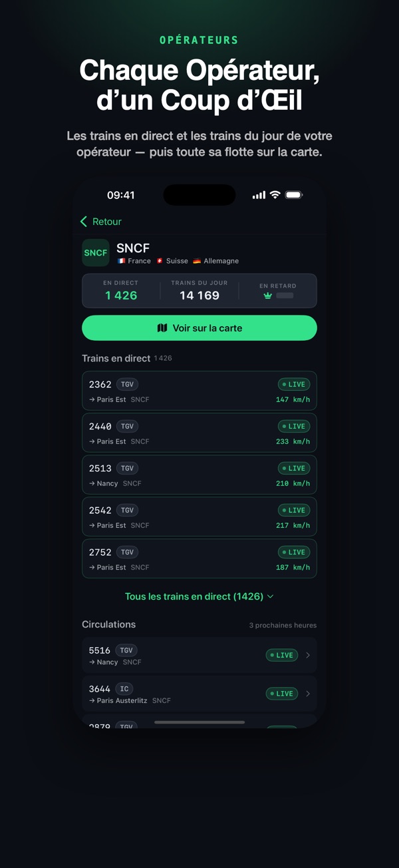Tap the LIVE badge on train 2362
Viewport: 399px width, 868px height.
coord(294,384)
